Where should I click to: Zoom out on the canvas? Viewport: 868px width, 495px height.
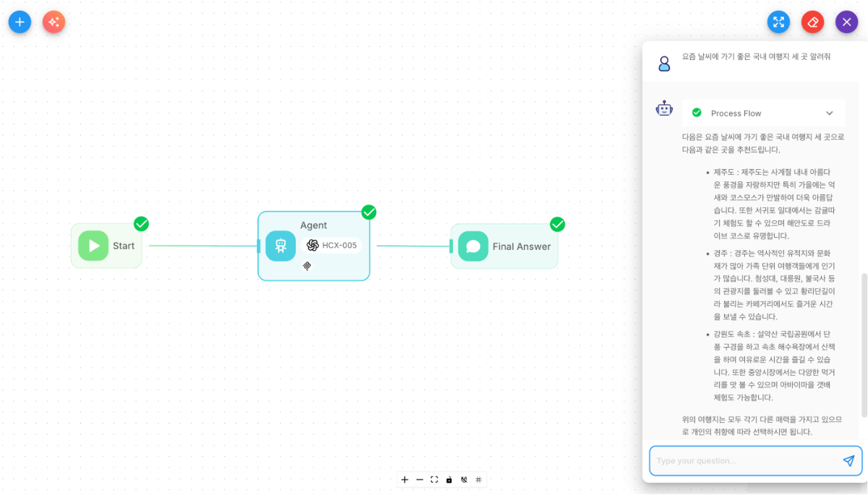tap(420, 479)
